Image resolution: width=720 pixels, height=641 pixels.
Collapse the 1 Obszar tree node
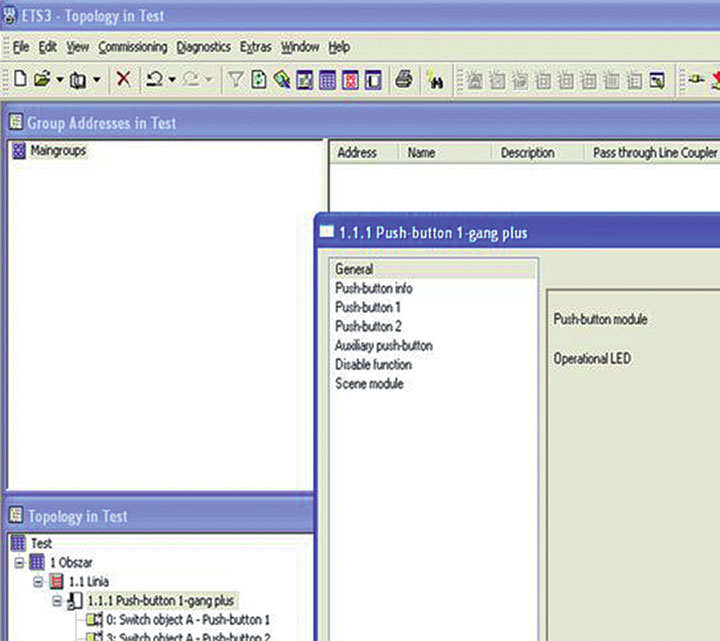tap(19, 562)
